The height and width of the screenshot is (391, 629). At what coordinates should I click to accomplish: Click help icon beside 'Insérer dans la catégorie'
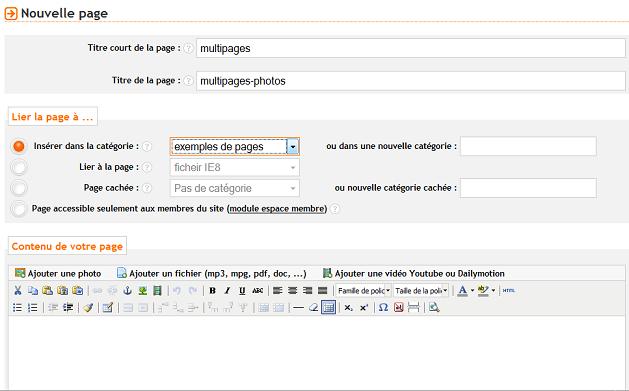click(x=147, y=146)
